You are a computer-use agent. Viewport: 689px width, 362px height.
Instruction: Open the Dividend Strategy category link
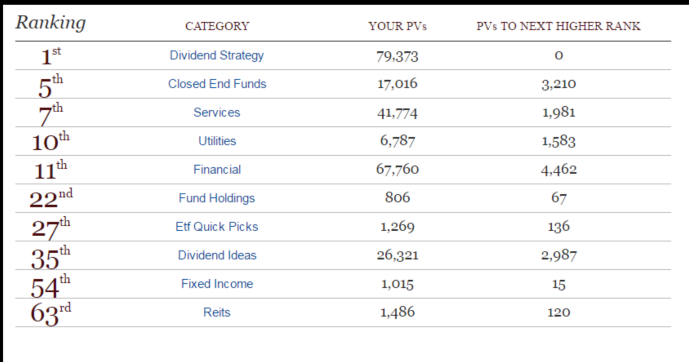[x=217, y=56]
